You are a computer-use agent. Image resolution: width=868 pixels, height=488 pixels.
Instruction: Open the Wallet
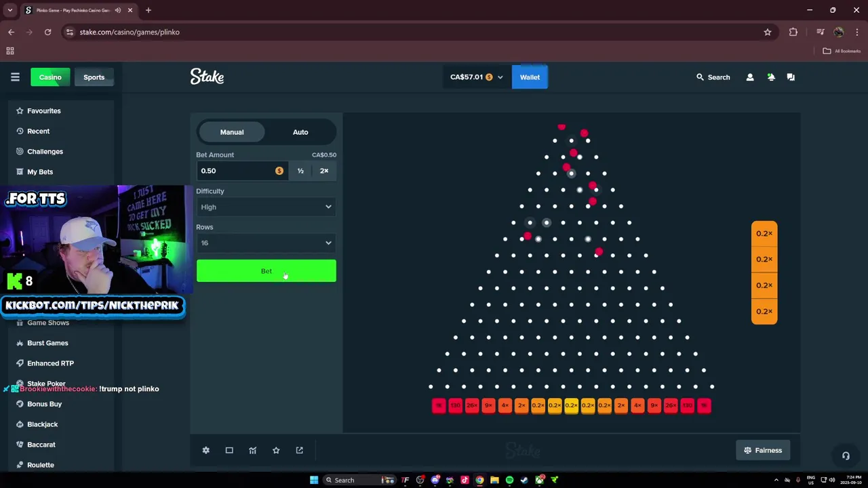[x=530, y=77]
